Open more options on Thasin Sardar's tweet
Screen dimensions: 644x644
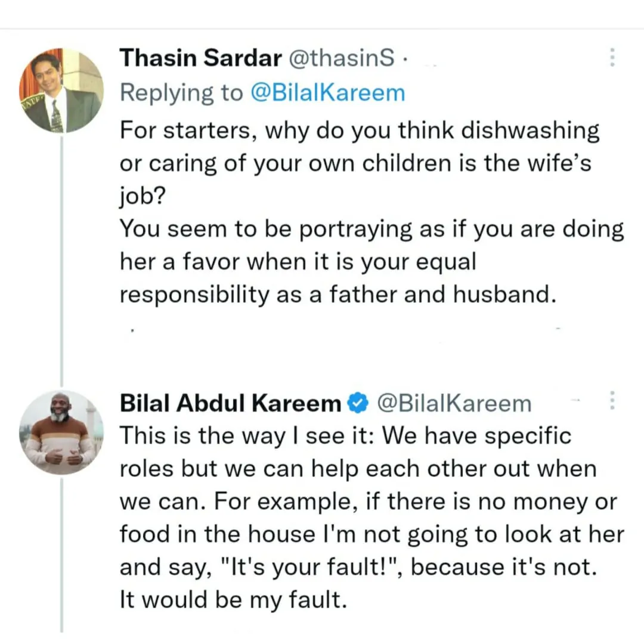click(611, 57)
